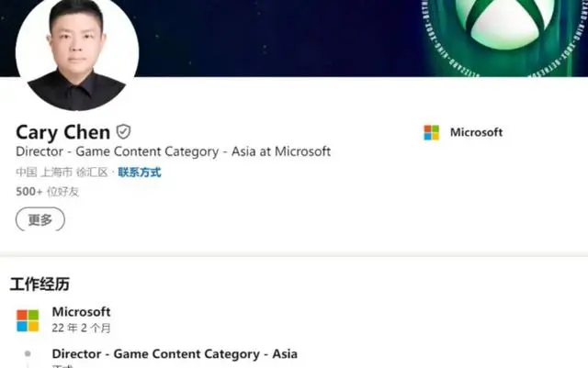Click the Microsoft logo in the top-right company entry
The image size is (588, 368).
point(431,133)
